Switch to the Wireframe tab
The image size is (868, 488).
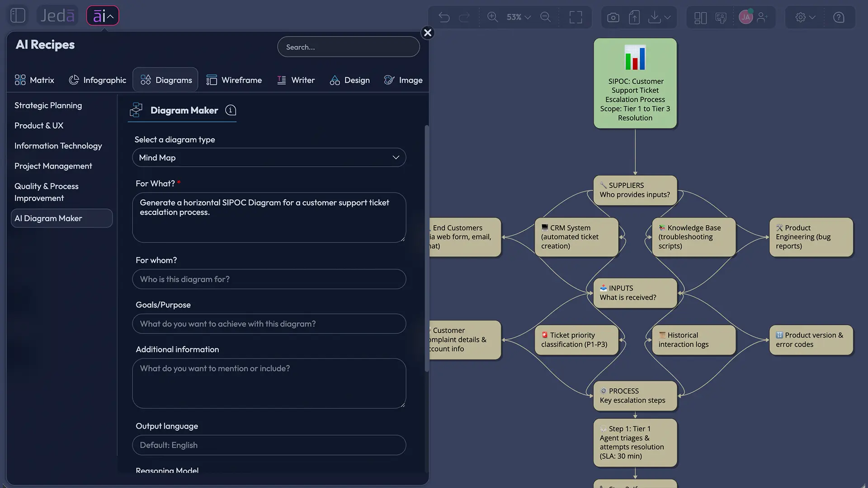[234, 80]
